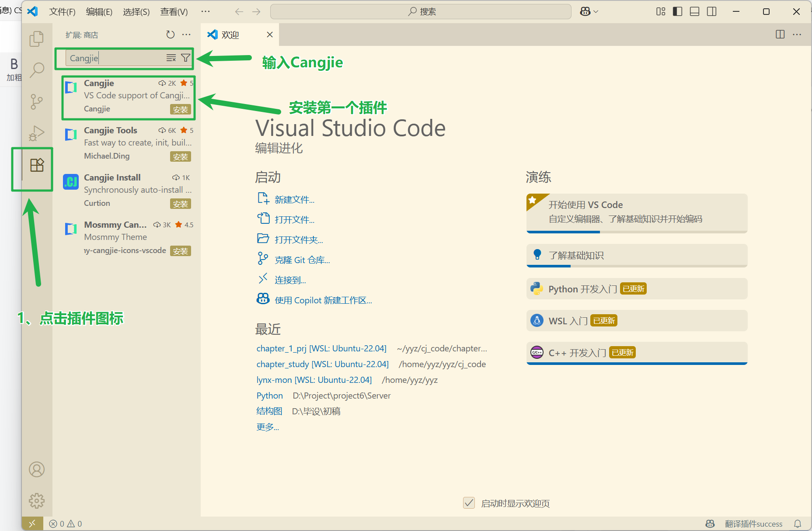Click the title bar search box
The width and height of the screenshot is (812, 531).
click(421, 12)
